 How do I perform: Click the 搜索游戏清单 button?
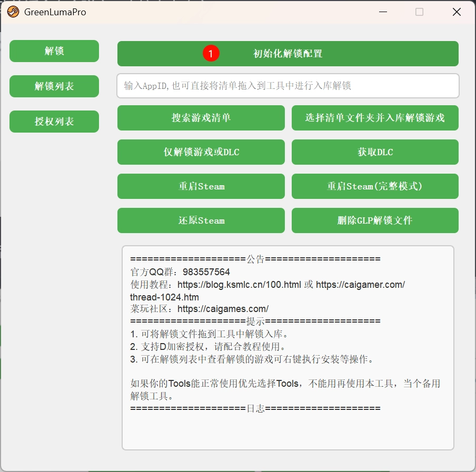point(201,118)
